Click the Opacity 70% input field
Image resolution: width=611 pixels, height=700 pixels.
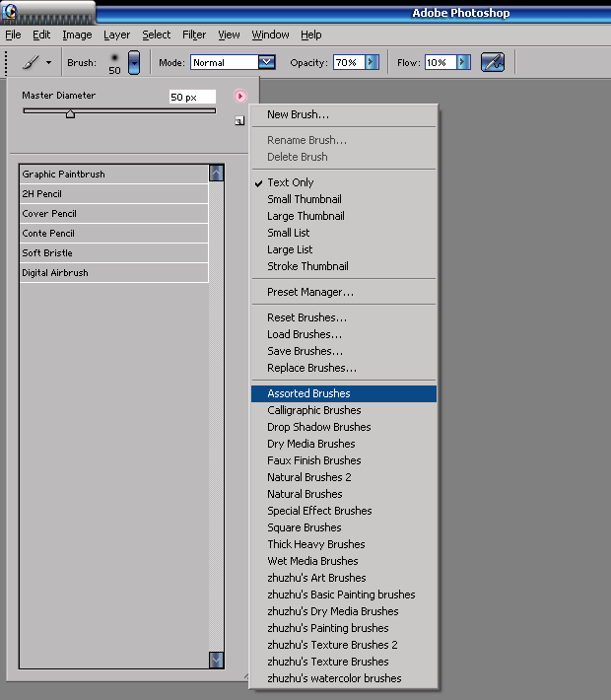pyautogui.click(x=349, y=62)
